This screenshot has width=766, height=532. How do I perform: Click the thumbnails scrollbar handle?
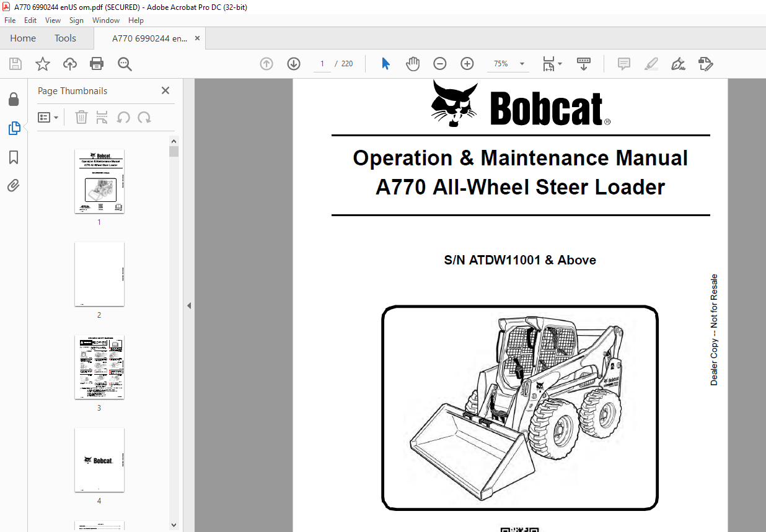[174, 152]
